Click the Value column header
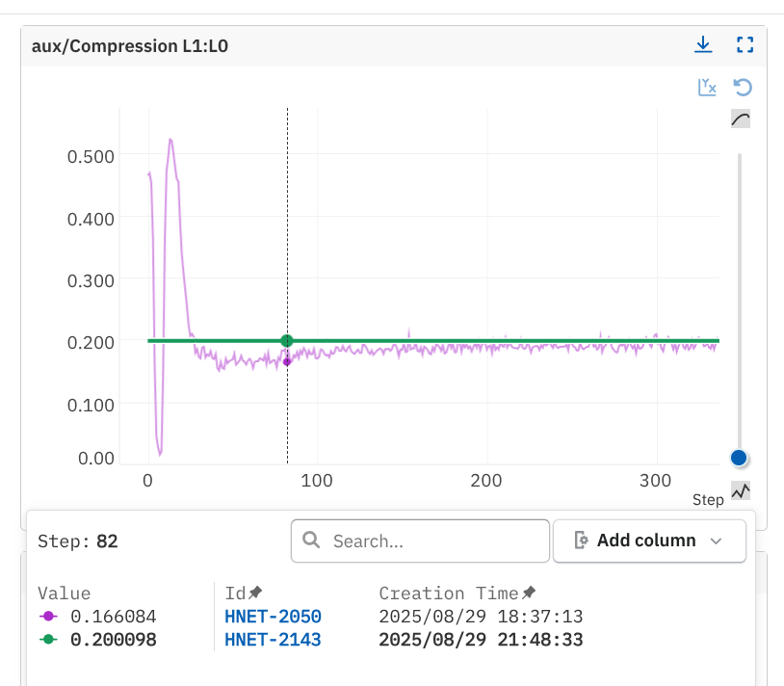The image size is (784, 686). coord(64,593)
